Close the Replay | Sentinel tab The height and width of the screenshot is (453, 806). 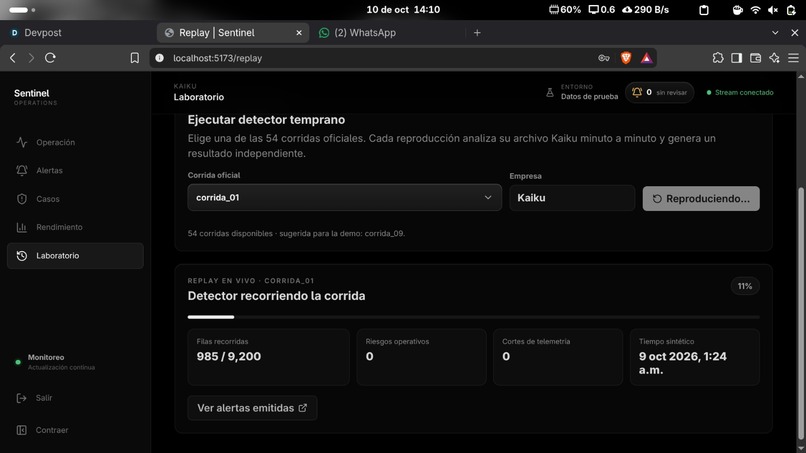coord(299,33)
